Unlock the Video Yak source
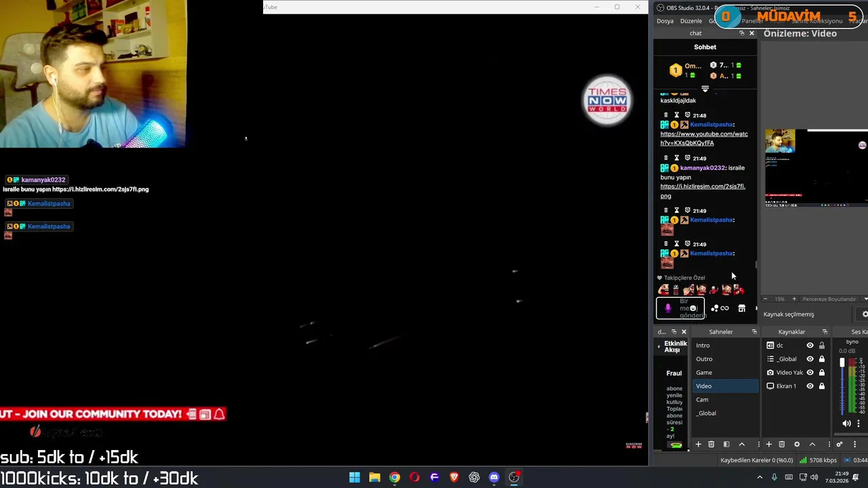The image size is (868, 488). tap(822, 373)
